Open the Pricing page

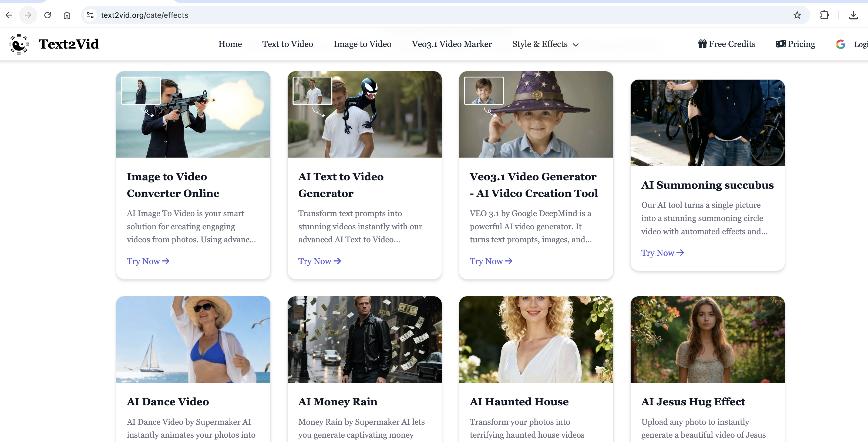click(x=796, y=44)
